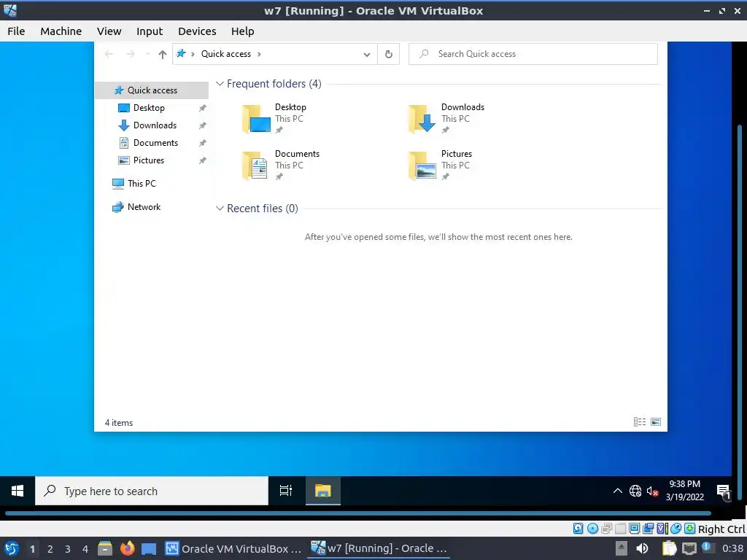Click the grayed Back arrow in Explorer
Image resolution: width=747 pixels, height=560 pixels.
(x=109, y=54)
